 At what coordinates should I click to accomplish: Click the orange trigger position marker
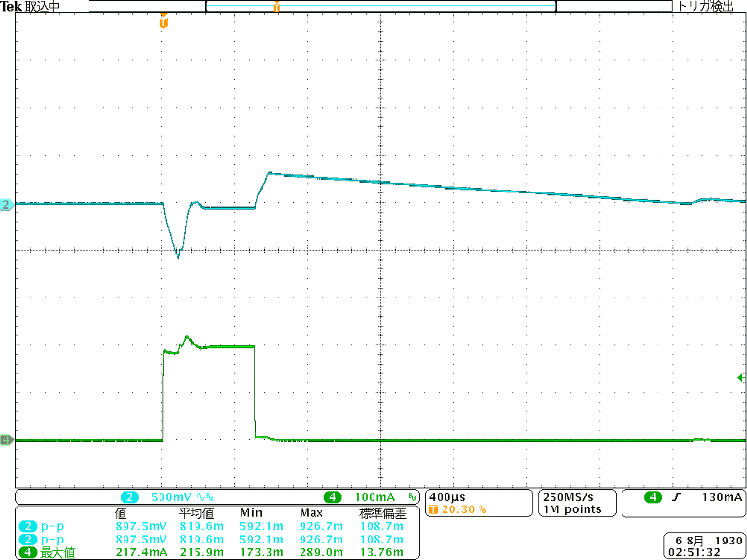tap(163, 21)
